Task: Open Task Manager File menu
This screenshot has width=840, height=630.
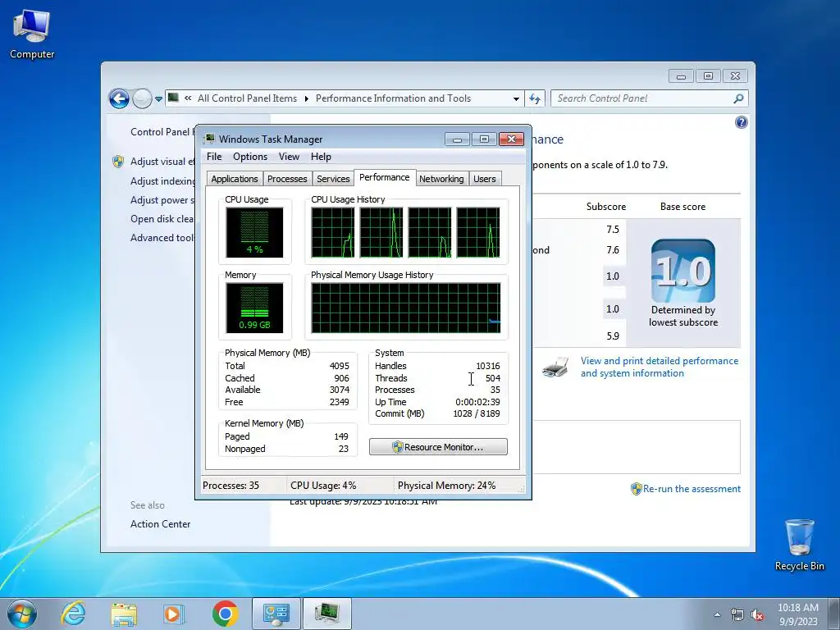Action: pyautogui.click(x=214, y=157)
